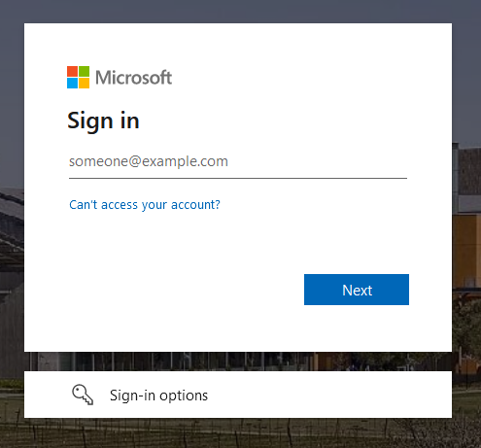Focus the someone@example.com email field
Viewport: 481px width, 448px height.
point(238,161)
